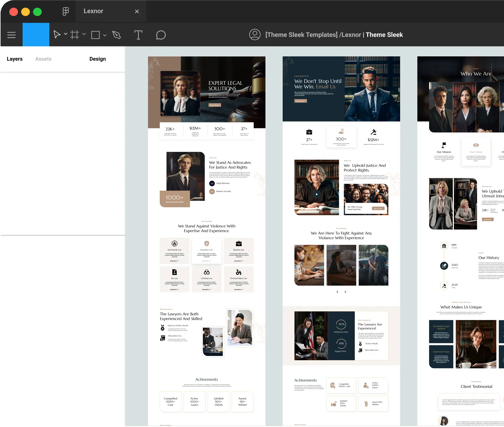The image size is (504, 427).
Task: Expand the Move tool dropdown arrow
Action: click(x=66, y=34)
